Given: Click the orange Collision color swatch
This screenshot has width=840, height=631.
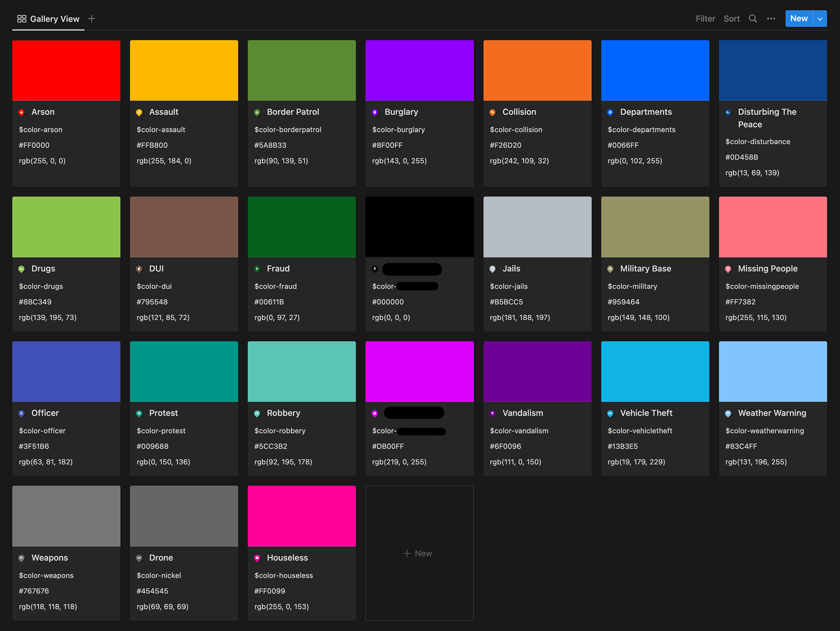Looking at the screenshot, I should pyautogui.click(x=537, y=70).
